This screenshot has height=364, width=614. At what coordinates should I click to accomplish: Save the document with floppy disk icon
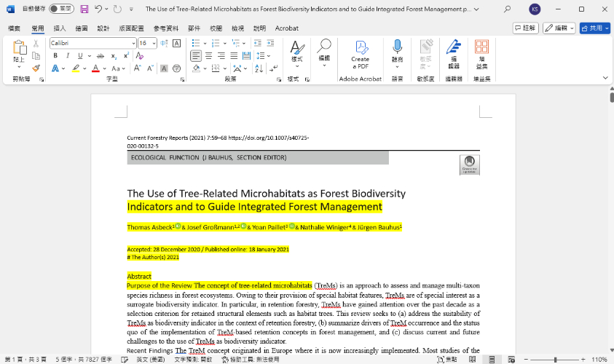pos(84,9)
